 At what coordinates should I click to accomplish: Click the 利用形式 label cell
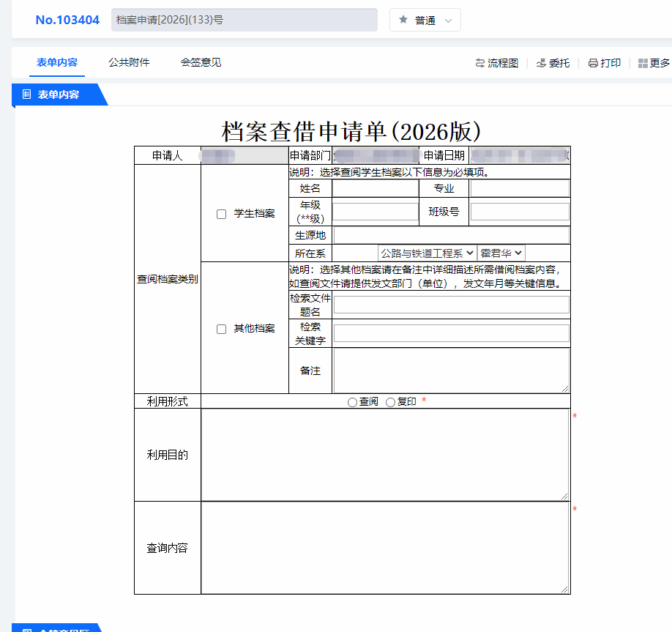168,401
